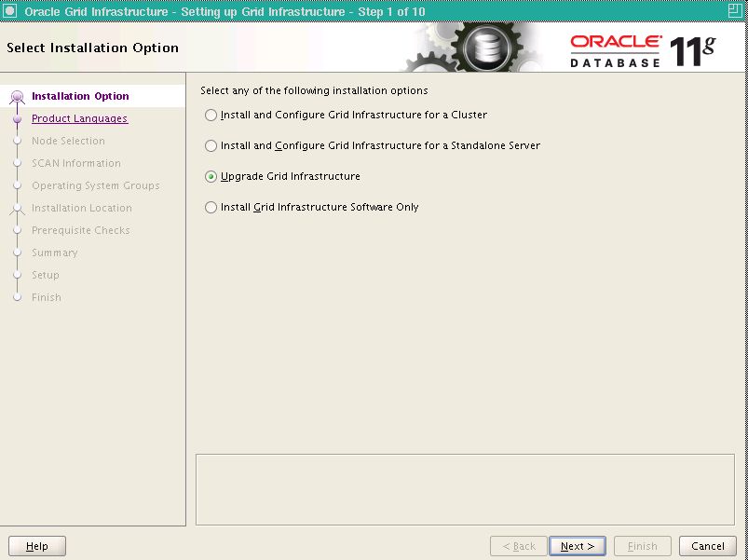Open Help for the installer
The height and width of the screenshot is (560, 748).
click(37, 546)
